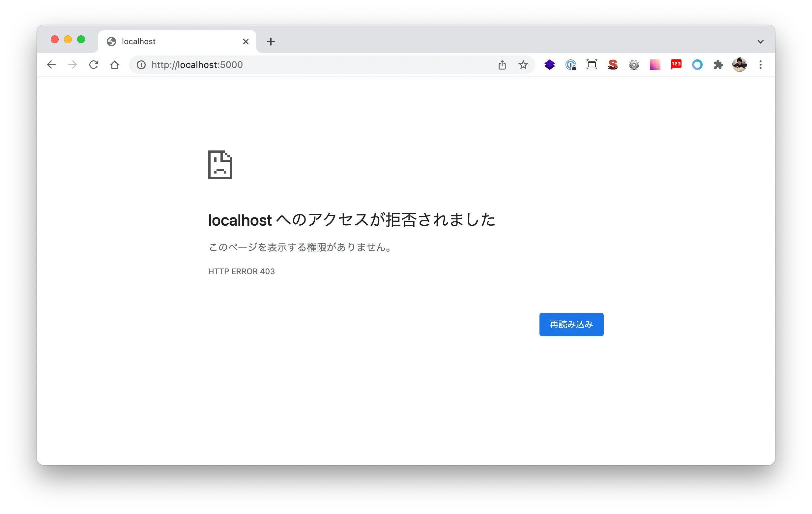This screenshot has width=812, height=514.
Task: Open the red 123 counter extension
Action: 676,64
